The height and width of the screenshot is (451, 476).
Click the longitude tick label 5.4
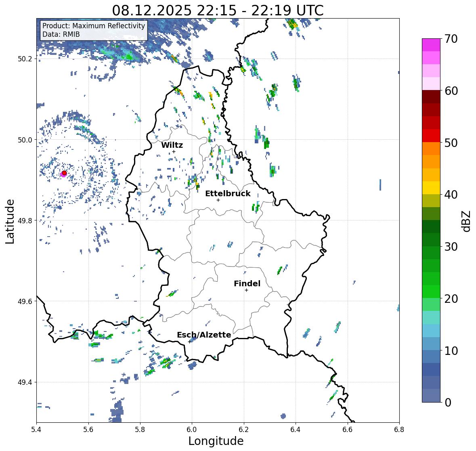pos(36,430)
